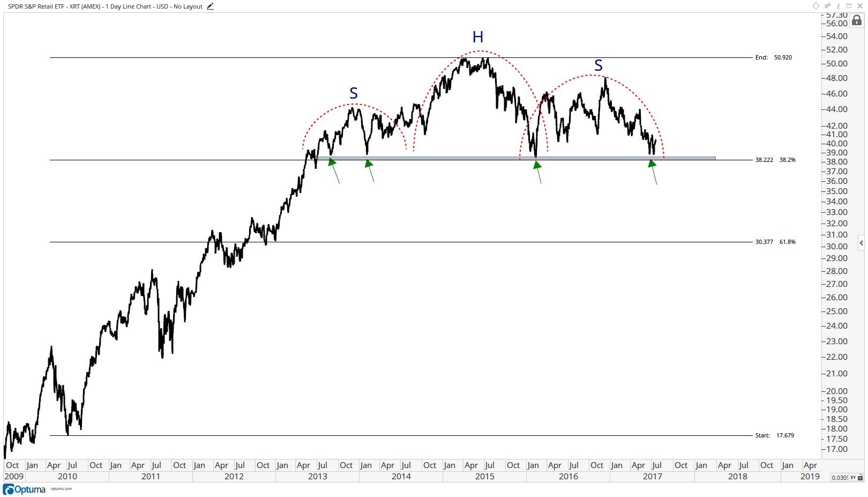Click the 2013 year label on time axis
868x497 pixels.
click(317, 477)
